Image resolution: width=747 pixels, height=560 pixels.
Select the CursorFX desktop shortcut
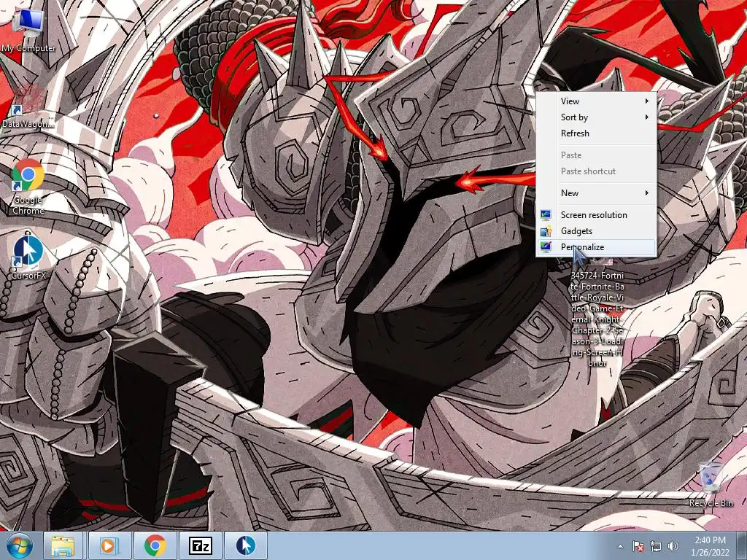(28, 256)
